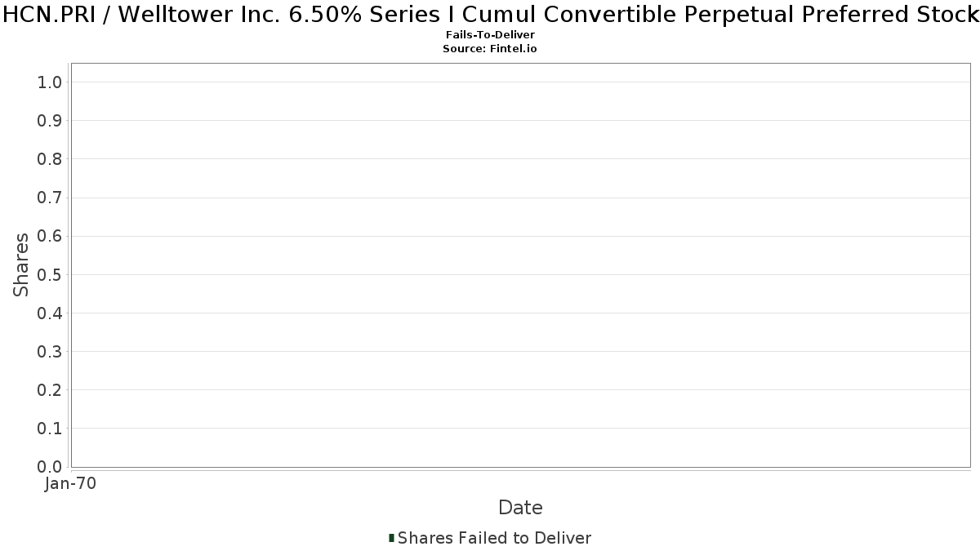Click the Source: Fintel.io text
Screen dimensions: 980x551
click(490, 49)
